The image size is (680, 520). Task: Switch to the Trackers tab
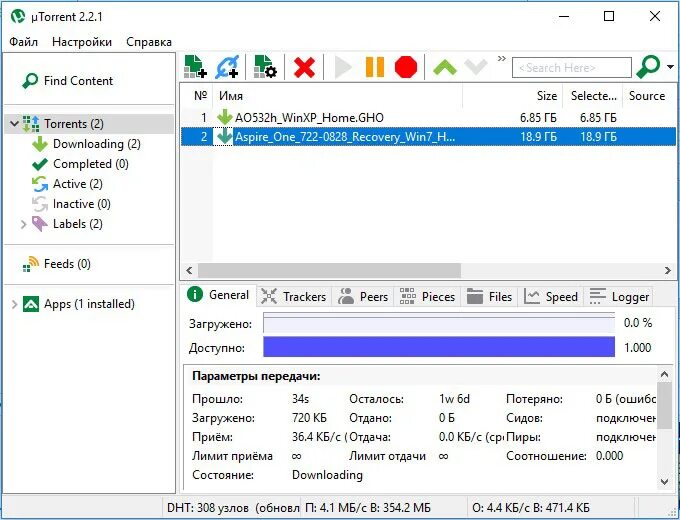pyautogui.click(x=294, y=297)
